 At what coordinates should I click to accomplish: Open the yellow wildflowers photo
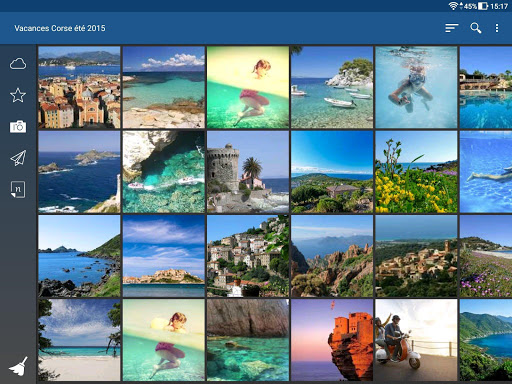(x=416, y=172)
